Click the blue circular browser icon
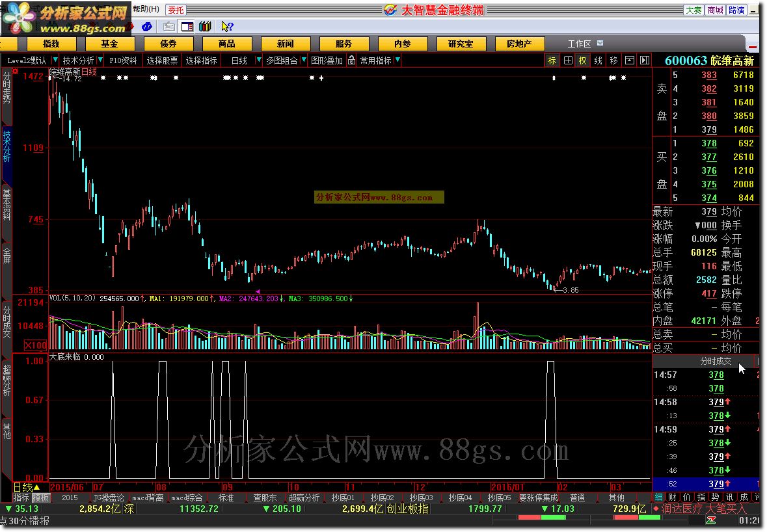The width and height of the screenshot is (767, 532). click(147, 27)
